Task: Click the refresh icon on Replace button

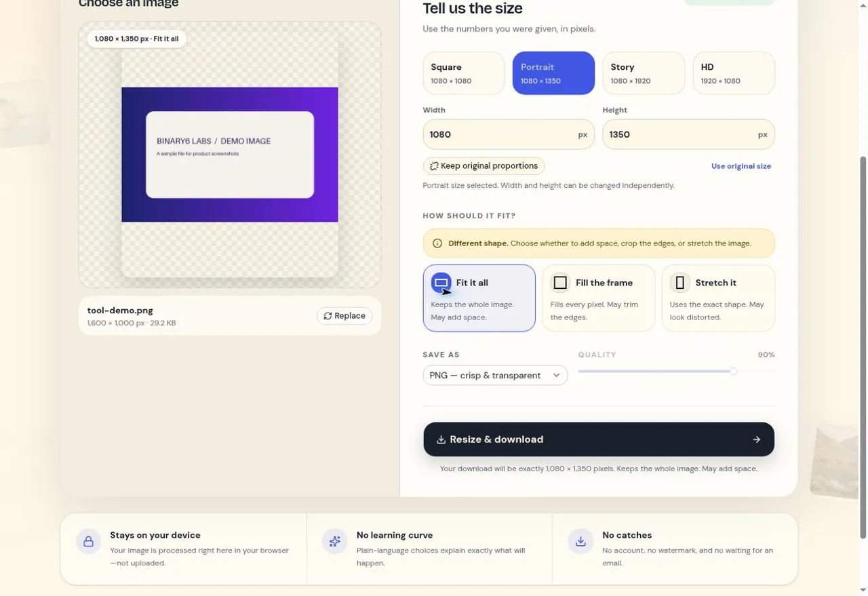Action: click(328, 316)
